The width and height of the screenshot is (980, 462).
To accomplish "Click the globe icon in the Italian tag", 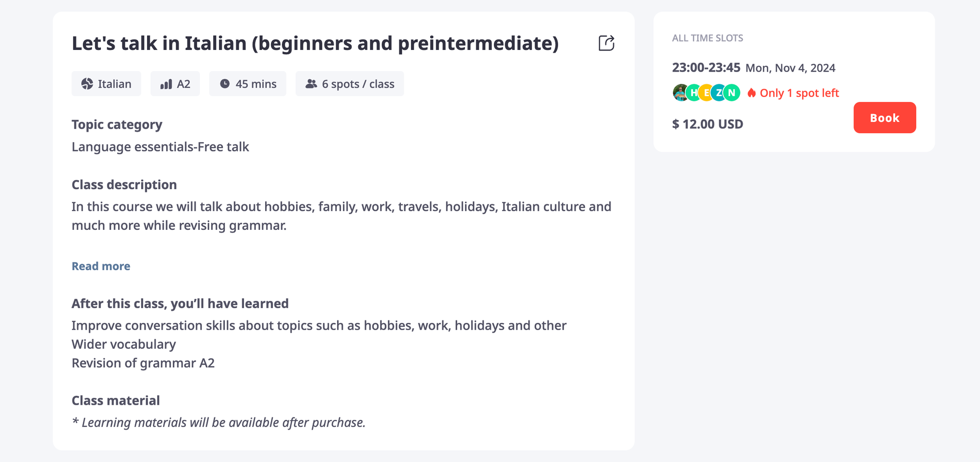I will pos(87,84).
